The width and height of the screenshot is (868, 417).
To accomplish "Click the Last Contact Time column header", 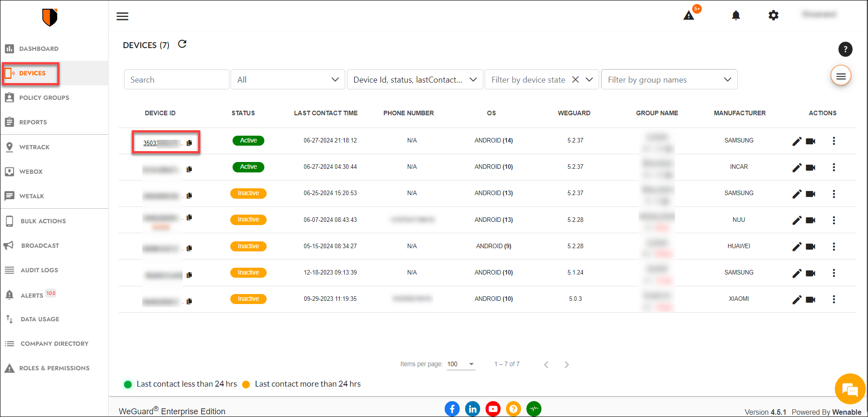I will click(x=326, y=113).
